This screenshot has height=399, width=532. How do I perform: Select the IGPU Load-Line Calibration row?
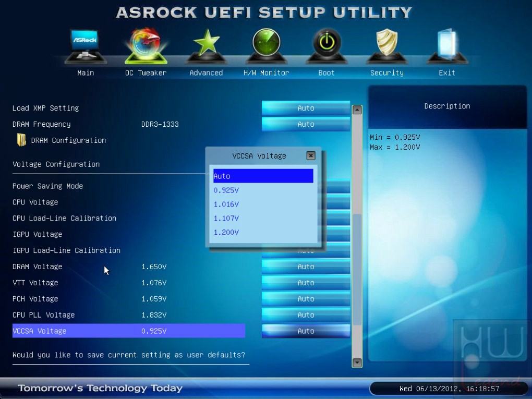[x=67, y=250]
